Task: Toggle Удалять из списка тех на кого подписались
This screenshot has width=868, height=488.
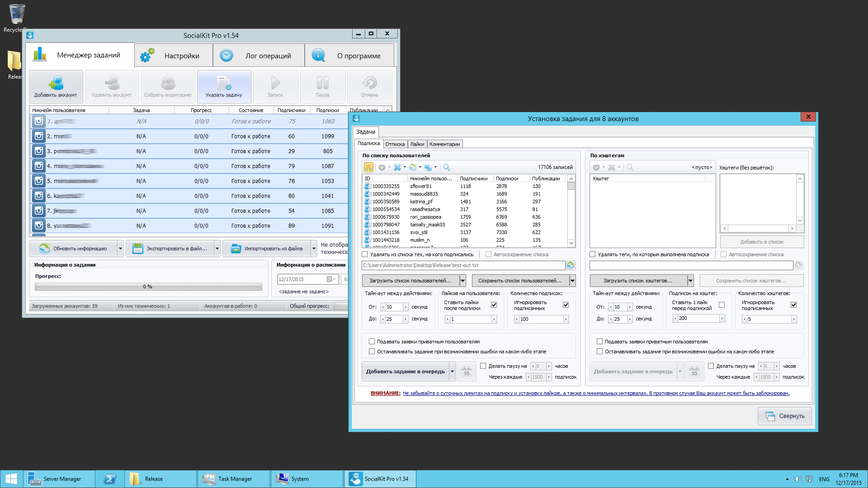Action: (367, 254)
